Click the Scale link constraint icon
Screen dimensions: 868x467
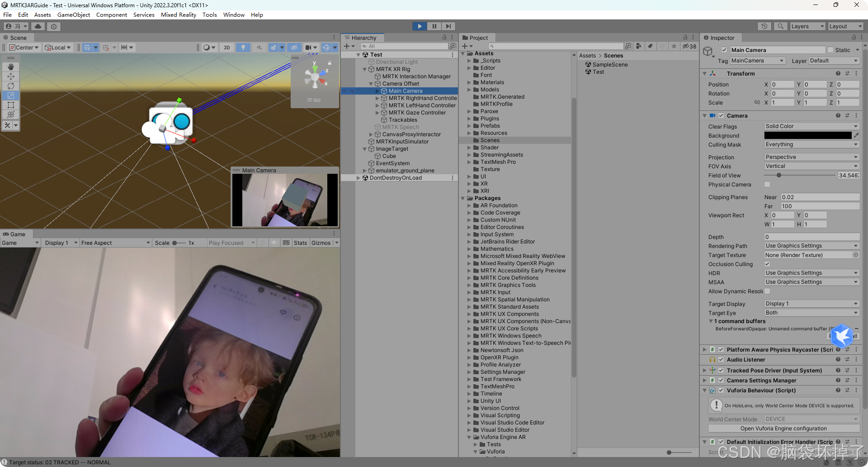point(757,102)
